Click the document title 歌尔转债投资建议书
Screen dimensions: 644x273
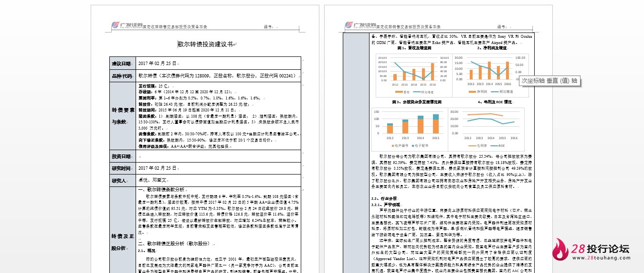[205, 44]
